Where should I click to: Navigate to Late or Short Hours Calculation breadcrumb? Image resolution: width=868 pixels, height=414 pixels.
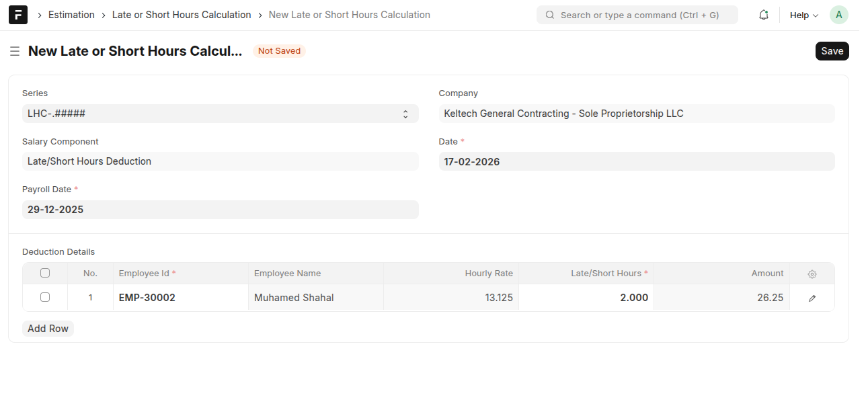point(181,15)
